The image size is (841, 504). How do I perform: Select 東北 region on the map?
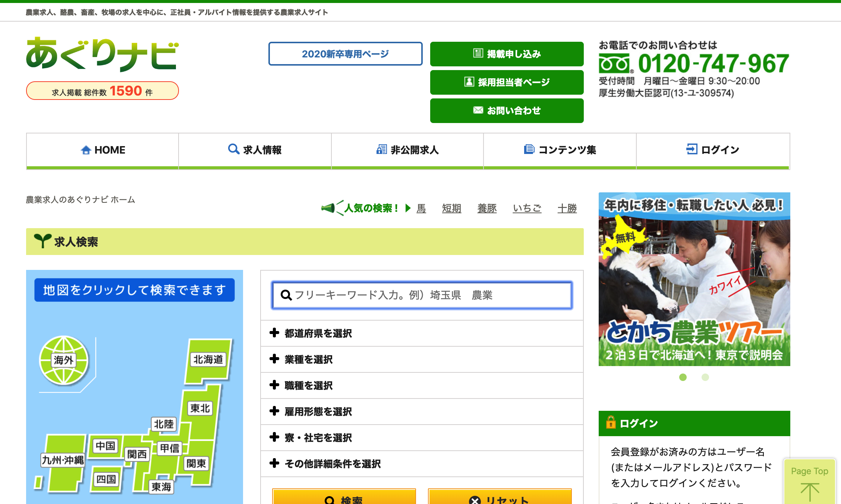click(x=200, y=408)
